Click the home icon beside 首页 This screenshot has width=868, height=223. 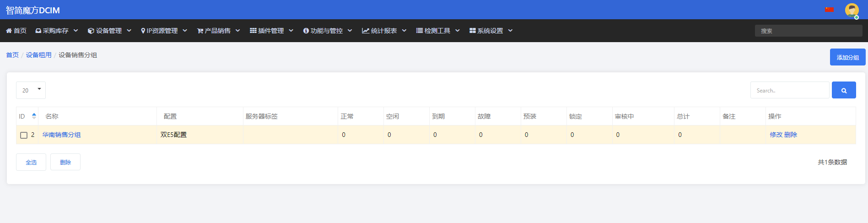[x=9, y=31]
